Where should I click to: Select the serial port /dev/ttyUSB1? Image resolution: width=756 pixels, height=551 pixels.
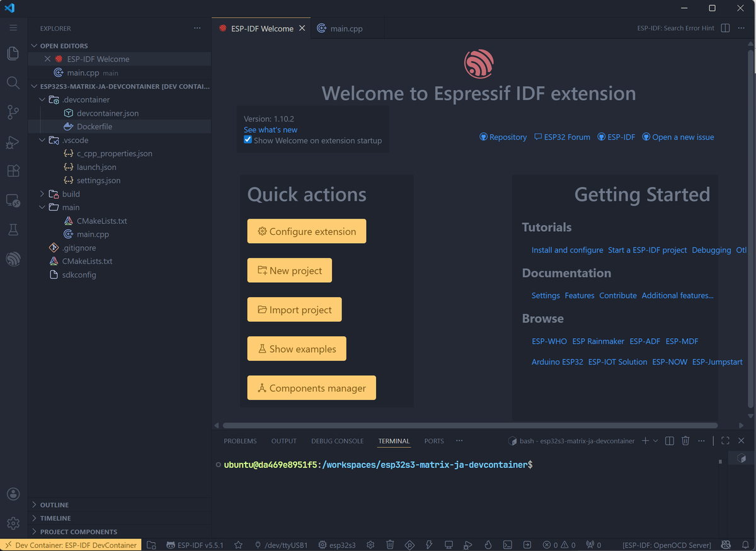tap(282, 545)
